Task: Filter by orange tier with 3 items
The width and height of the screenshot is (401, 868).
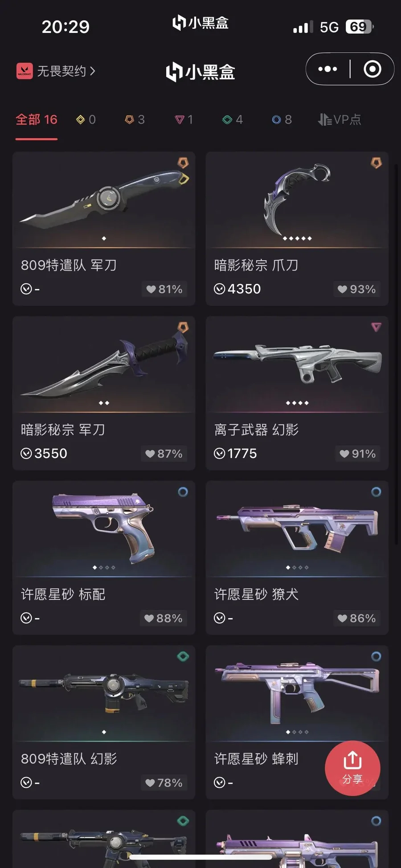Action: pyautogui.click(x=135, y=119)
